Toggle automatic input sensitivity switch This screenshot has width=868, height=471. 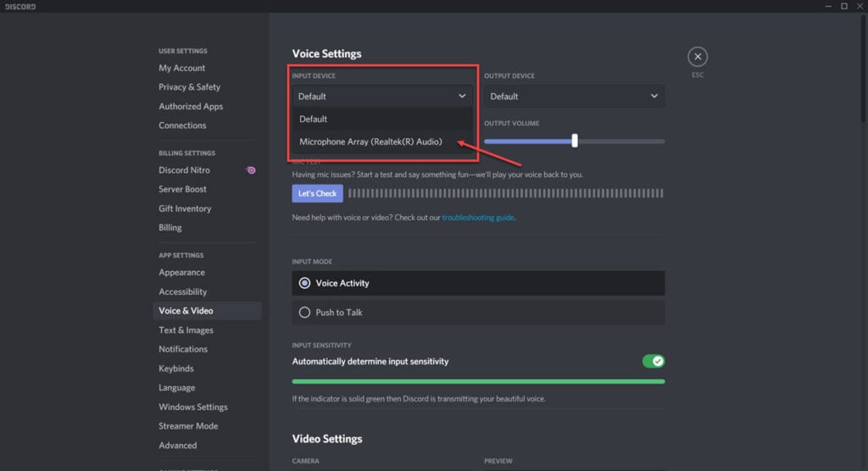coord(654,362)
